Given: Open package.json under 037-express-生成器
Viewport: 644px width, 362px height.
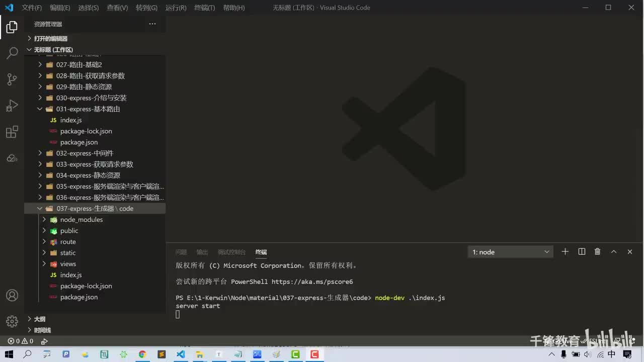Looking at the screenshot, I should point(95,297).
